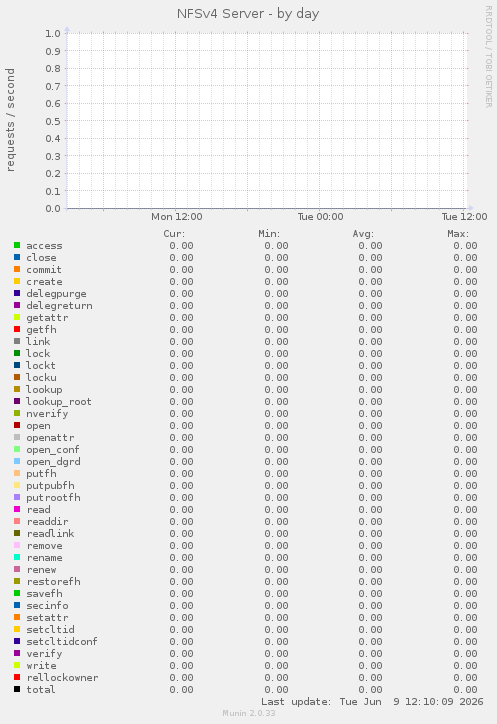This screenshot has width=497, height=724.
Task: Click the 'Avg:' column header
Action: (363, 234)
